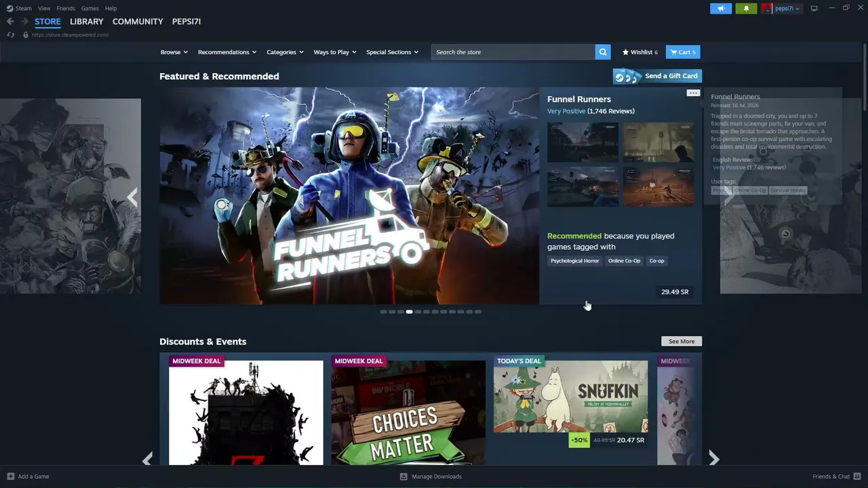Open the Funnel Runners main banner image
The image size is (868, 488).
pos(349,196)
